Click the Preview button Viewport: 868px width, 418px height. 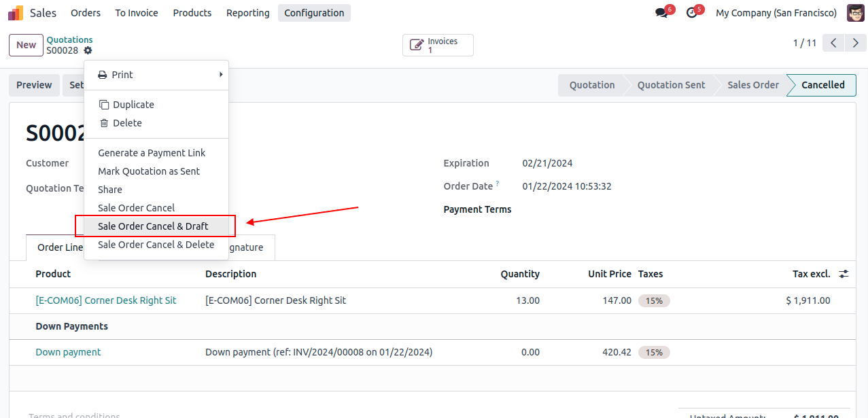coord(34,85)
